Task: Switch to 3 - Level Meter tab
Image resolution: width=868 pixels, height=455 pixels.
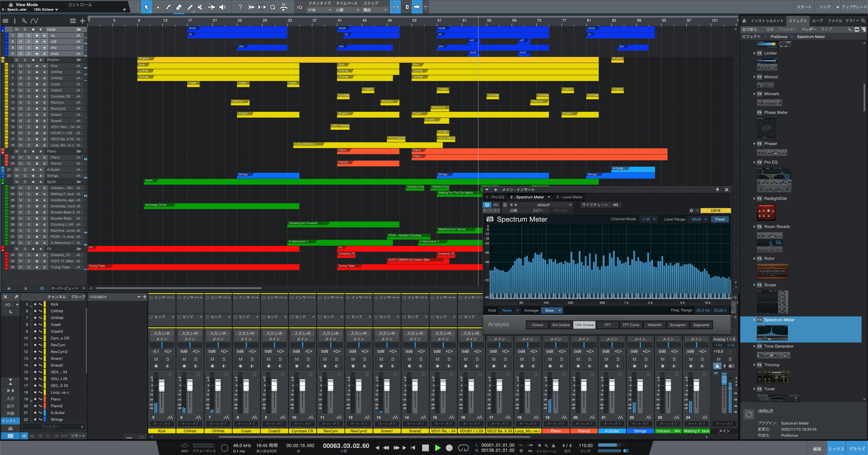Action: click(569, 197)
